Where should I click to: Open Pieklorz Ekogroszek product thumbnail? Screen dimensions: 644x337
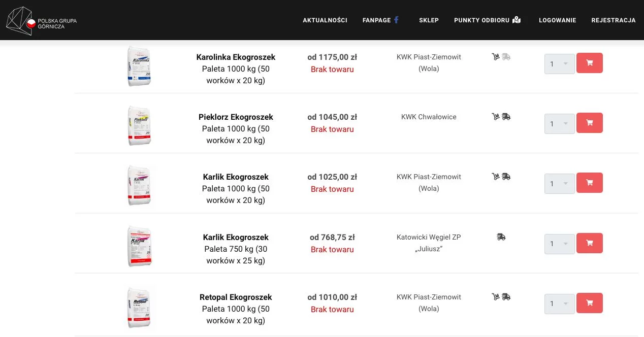[x=139, y=126]
